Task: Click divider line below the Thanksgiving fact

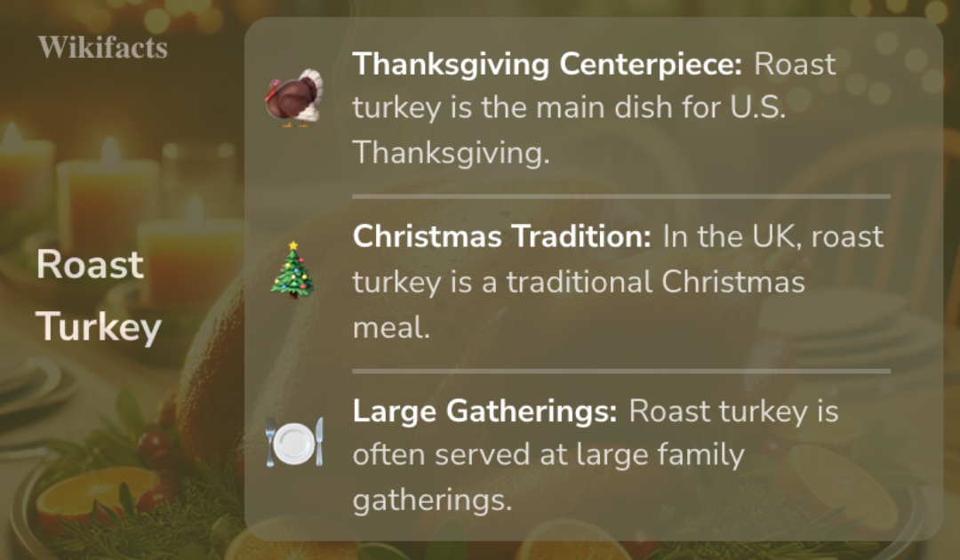Action: click(620, 196)
